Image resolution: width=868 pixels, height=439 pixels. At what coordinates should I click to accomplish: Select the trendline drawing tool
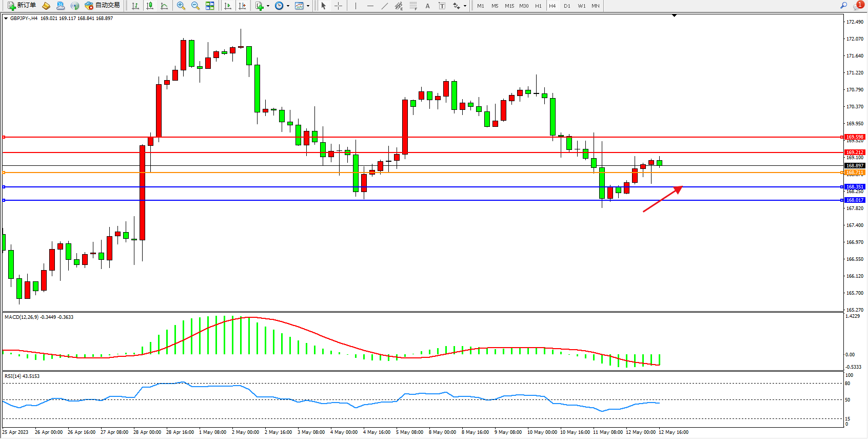384,6
